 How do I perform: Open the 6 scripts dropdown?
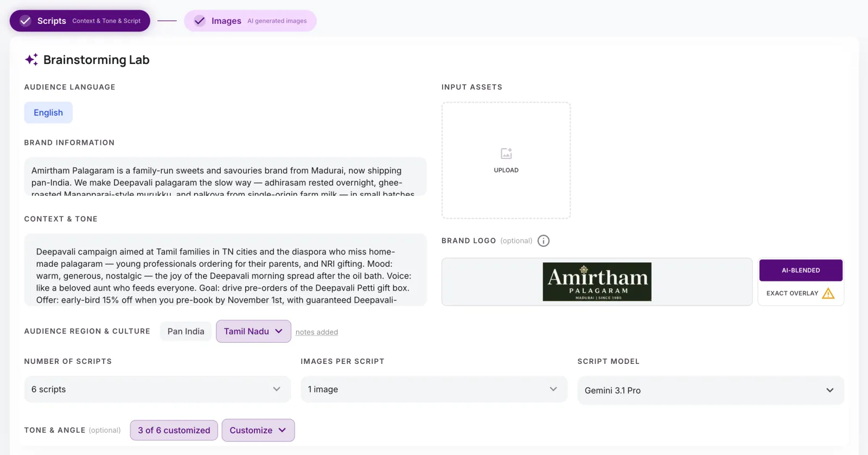tap(157, 389)
